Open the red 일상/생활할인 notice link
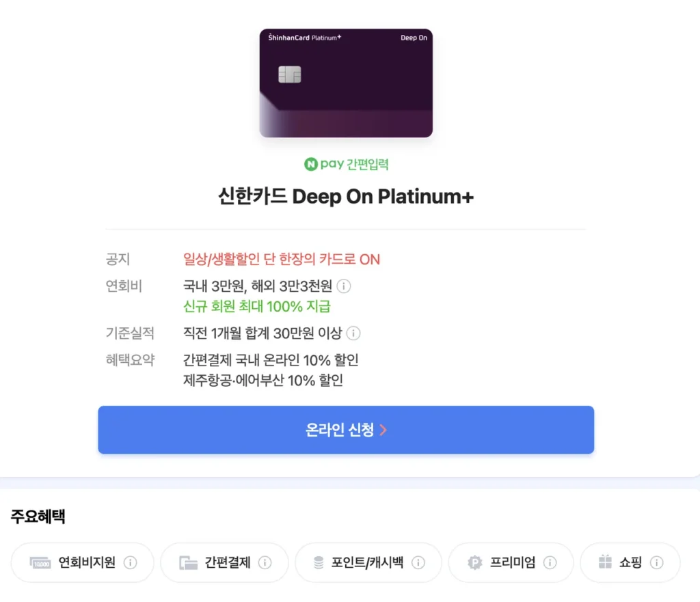Viewport: 700px width, 602px height. coord(282,259)
